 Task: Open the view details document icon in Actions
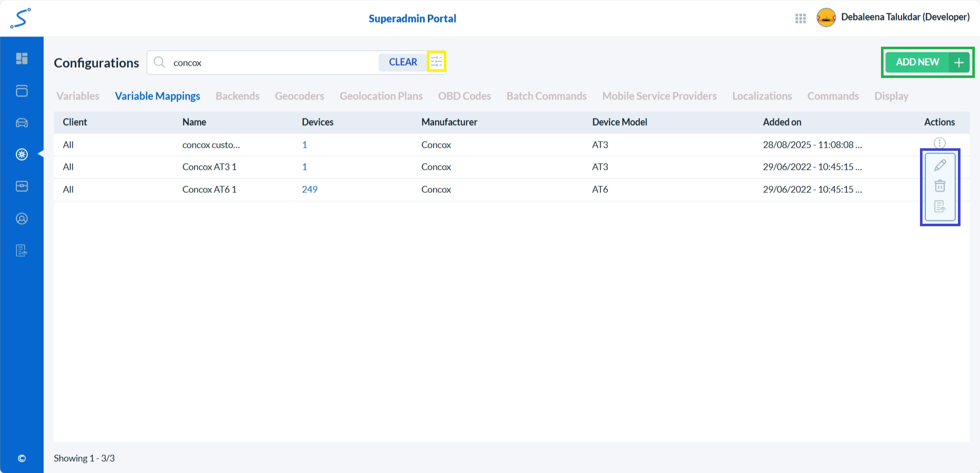[x=939, y=206]
